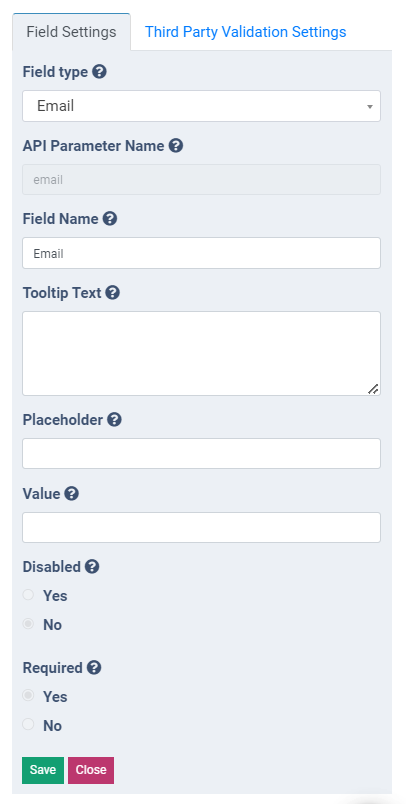This screenshot has width=406, height=804.
Task: Show the Disabled setting help icon
Action: point(92,567)
